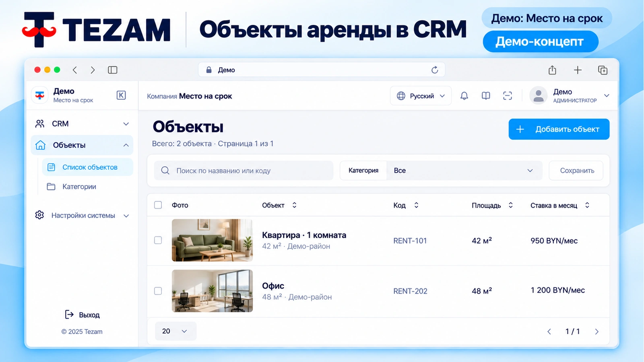Collapse sidebar using the K icon
Viewport: 644px width, 362px height.
(121, 95)
